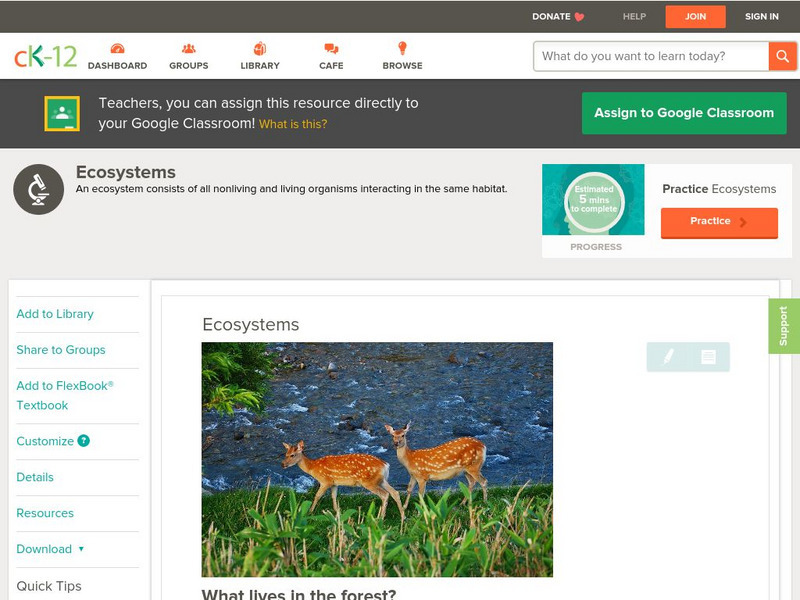The width and height of the screenshot is (800, 600).
Task: Go to Dashboard
Action: pos(117,66)
